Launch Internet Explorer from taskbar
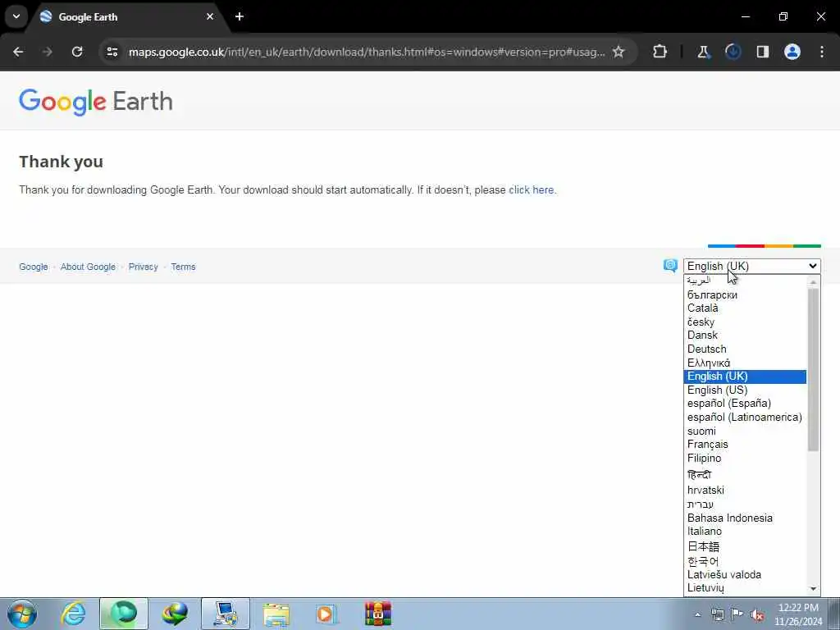 click(x=73, y=614)
